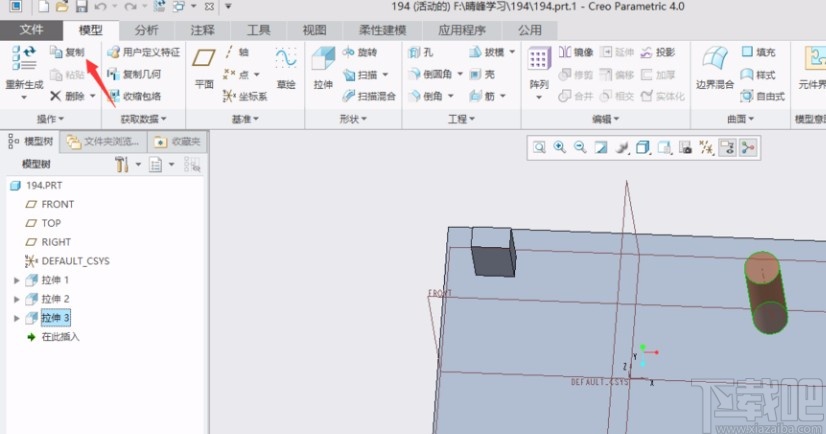Open the 曲面 group dropdown

[x=740, y=119]
